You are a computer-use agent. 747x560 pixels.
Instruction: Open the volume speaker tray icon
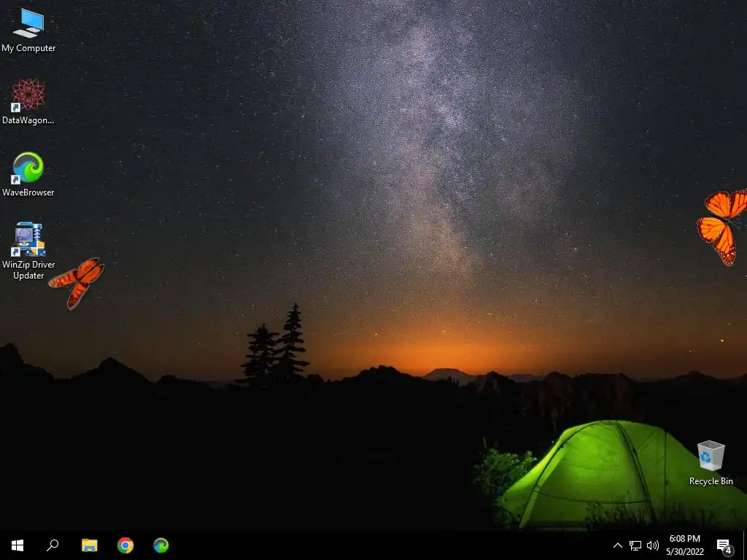653,545
